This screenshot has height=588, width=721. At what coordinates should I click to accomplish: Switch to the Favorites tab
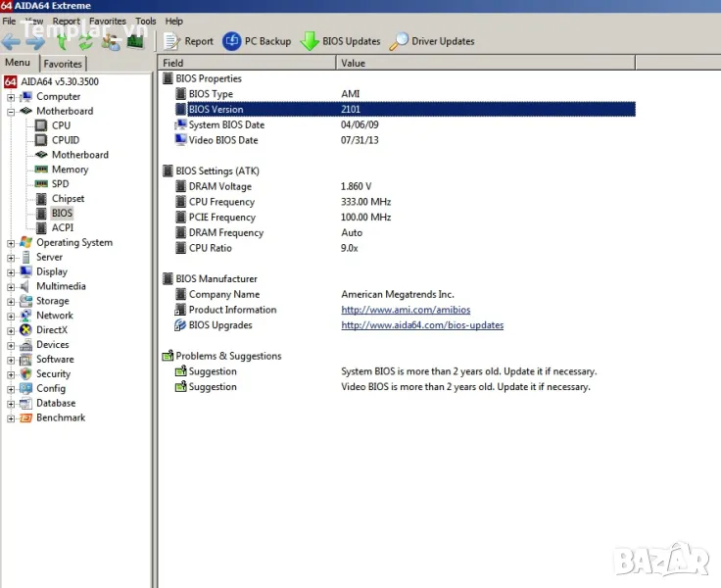coord(63,64)
